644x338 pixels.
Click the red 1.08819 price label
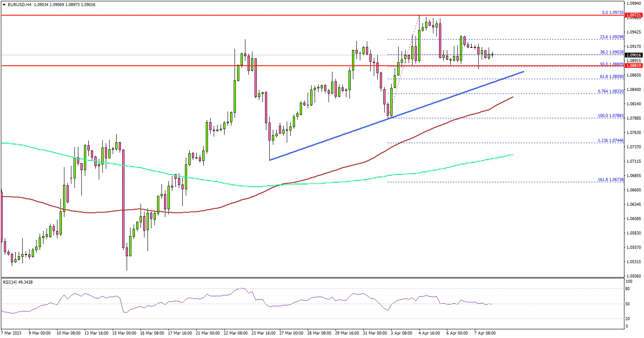point(633,66)
